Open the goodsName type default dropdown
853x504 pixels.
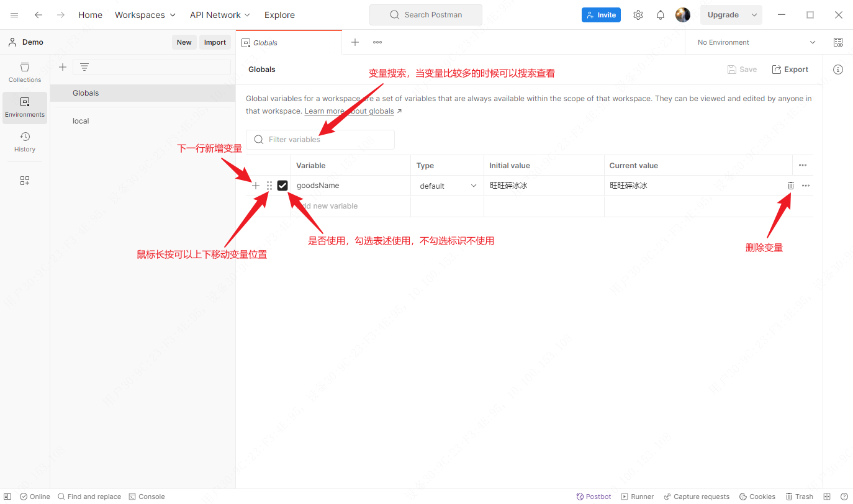(x=448, y=186)
